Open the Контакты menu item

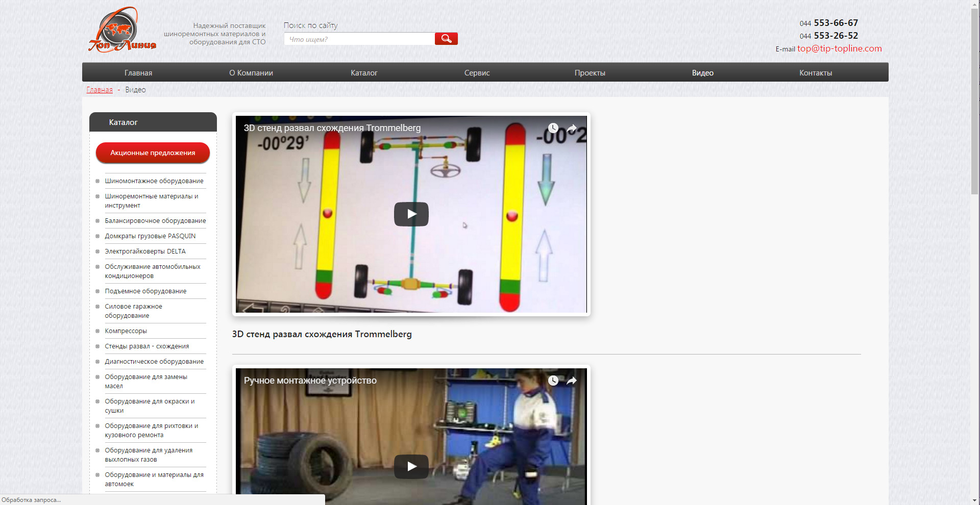pos(816,73)
